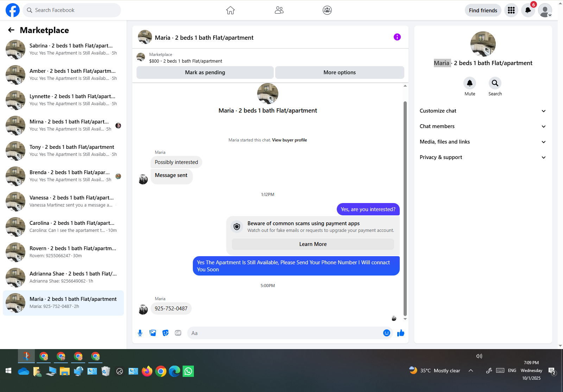Image resolution: width=563 pixels, height=392 pixels.
Task: Open the Menu grid icon
Action: click(511, 10)
